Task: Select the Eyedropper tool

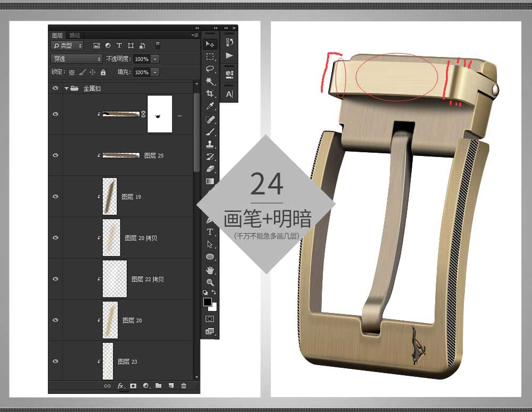Action: tap(210, 107)
